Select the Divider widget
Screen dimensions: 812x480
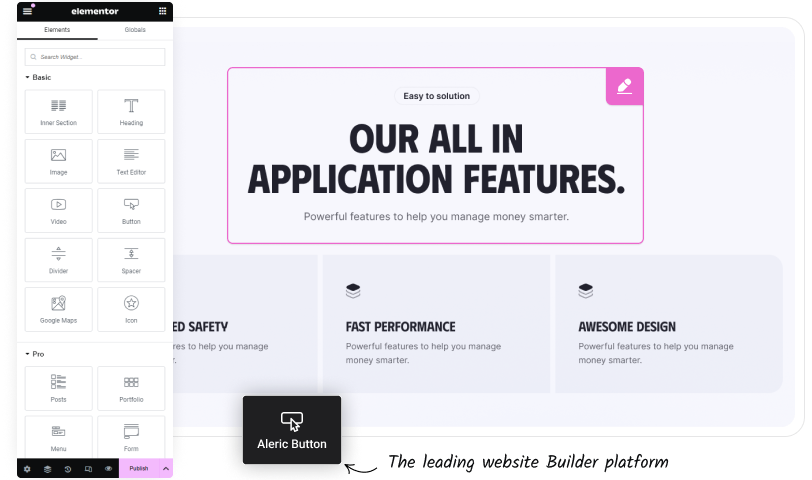pos(59,259)
